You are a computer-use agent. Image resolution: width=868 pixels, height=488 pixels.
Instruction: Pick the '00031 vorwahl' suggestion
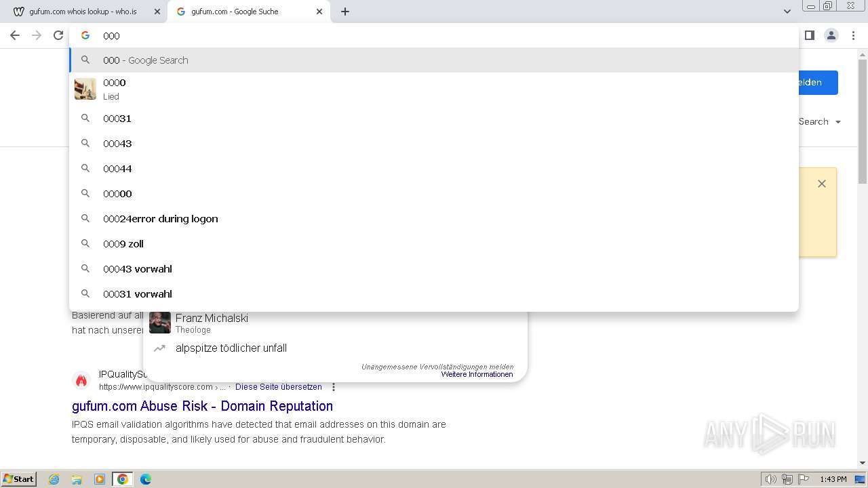tap(434, 293)
